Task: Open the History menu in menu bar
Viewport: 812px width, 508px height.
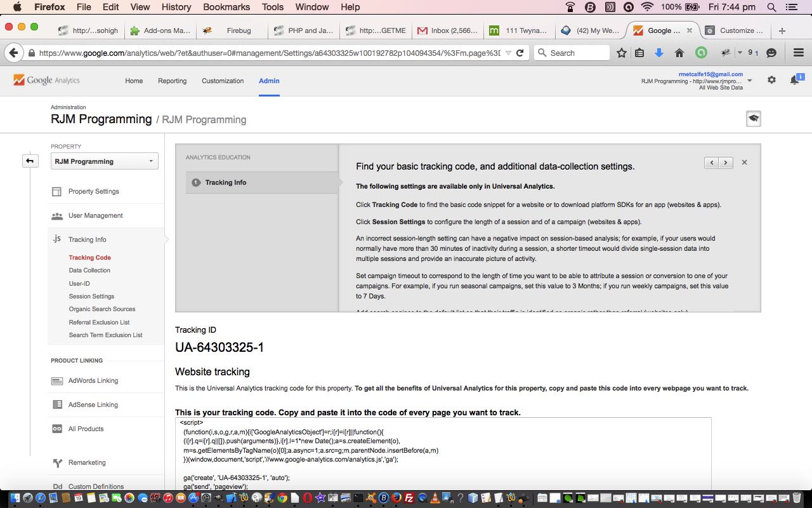Action: 176,7
